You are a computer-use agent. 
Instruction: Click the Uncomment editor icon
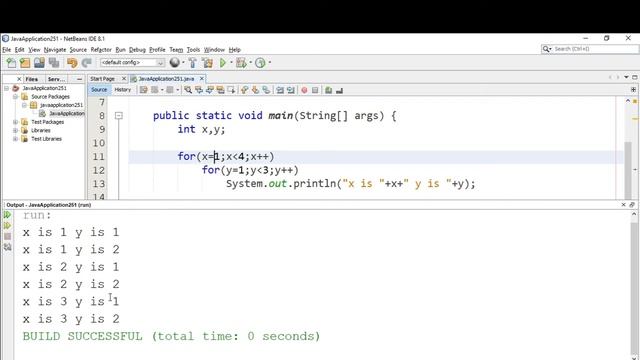[339, 90]
